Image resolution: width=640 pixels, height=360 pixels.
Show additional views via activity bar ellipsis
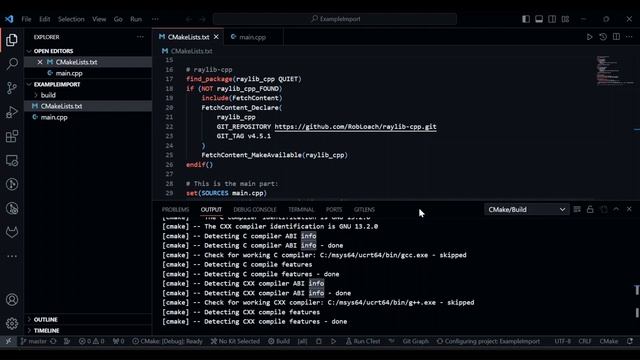12,256
